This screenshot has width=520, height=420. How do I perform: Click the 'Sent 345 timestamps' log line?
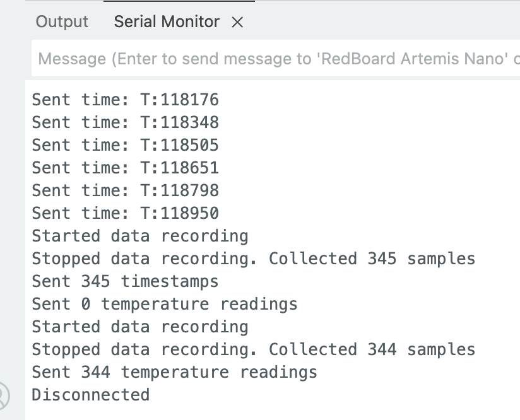coord(125,281)
